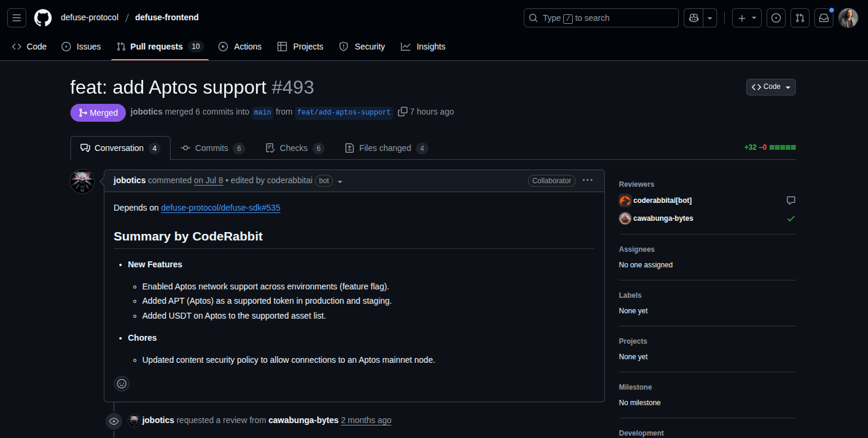Open cawabunga-bytes link in review request event
The image size is (868, 438).
coord(304,420)
